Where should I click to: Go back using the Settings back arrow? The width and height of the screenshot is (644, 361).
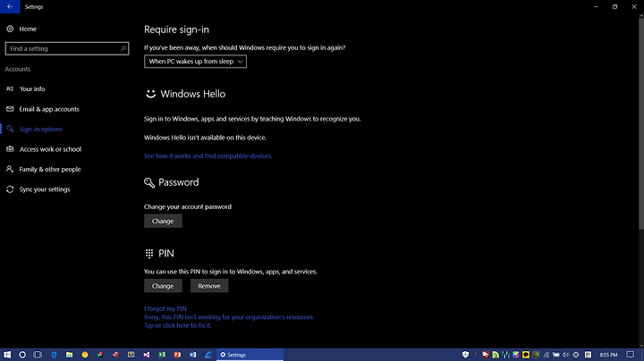pos(10,6)
